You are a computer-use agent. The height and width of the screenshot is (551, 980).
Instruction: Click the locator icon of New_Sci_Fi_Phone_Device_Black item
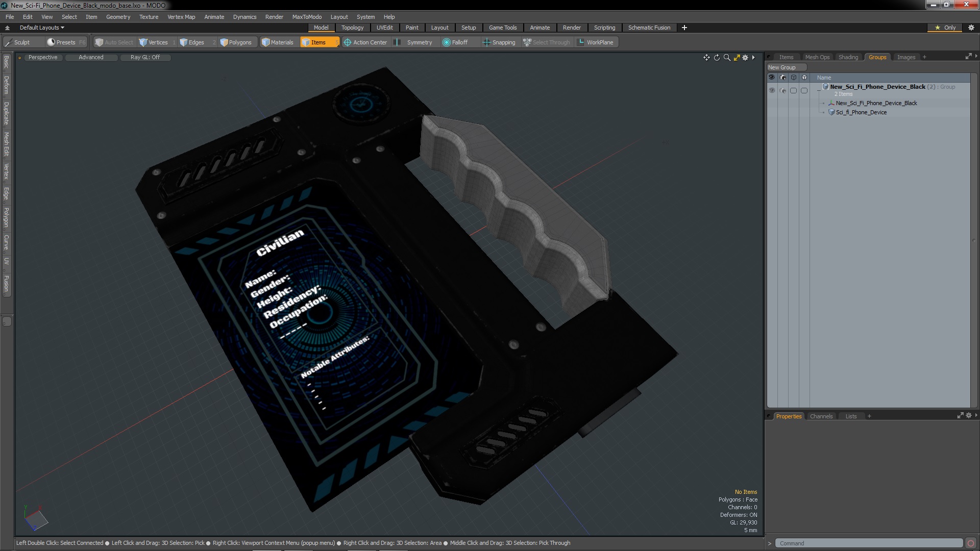pos(831,103)
